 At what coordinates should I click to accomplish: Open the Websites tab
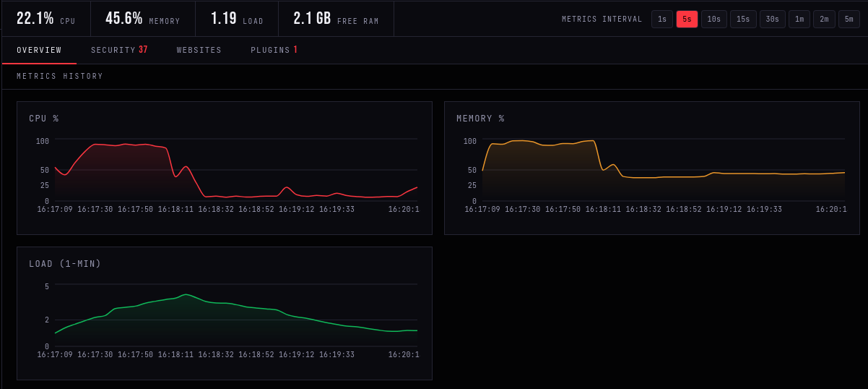(x=199, y=51)
